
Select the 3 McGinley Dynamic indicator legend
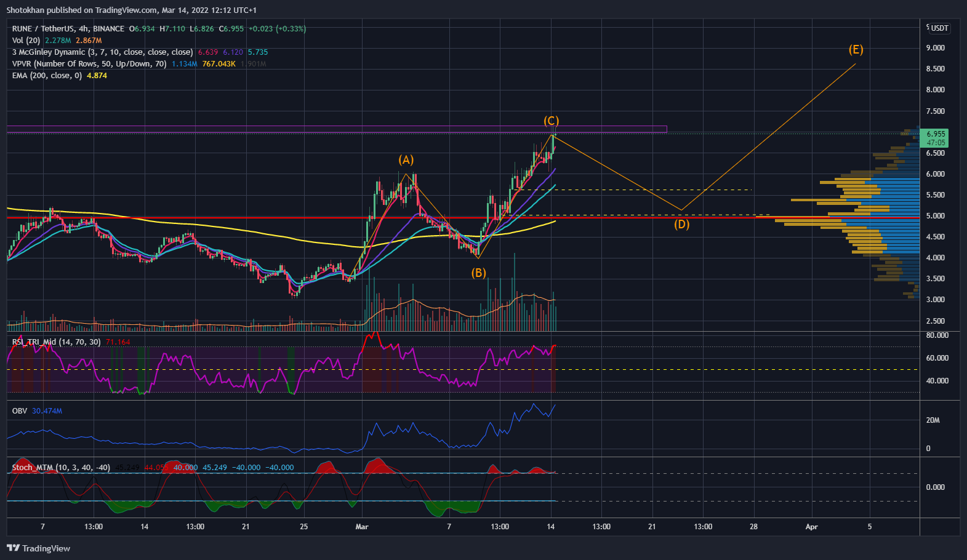(102, 52)
